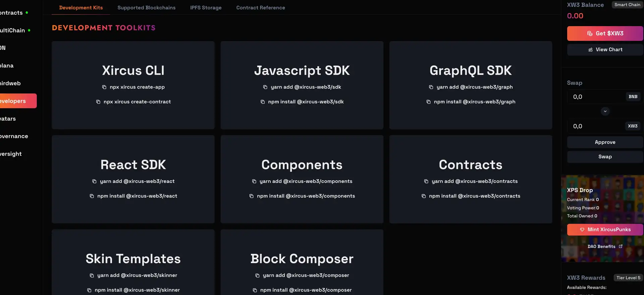Click the 'Voting Power 0' text
The height and width of the screenshot is (295, 644).
(x=583, y=208)
